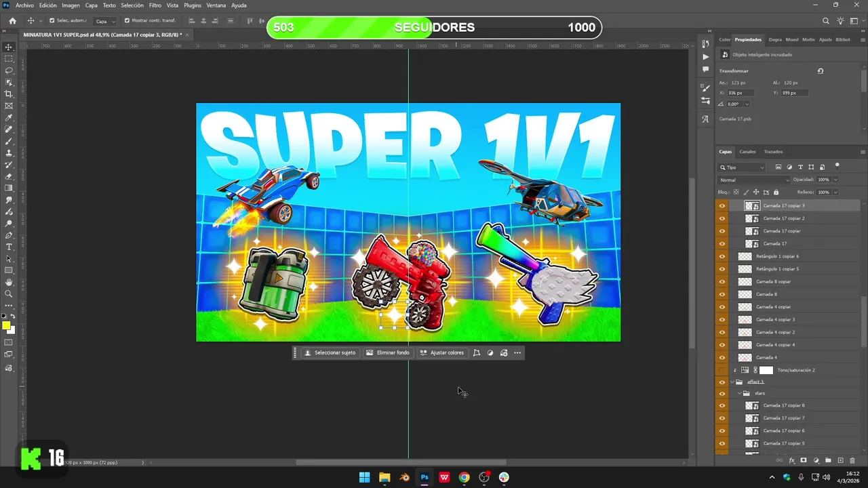This screenshot has height=488, width=868.
Task: Select the Crop tool
Action: click(9, 94)
